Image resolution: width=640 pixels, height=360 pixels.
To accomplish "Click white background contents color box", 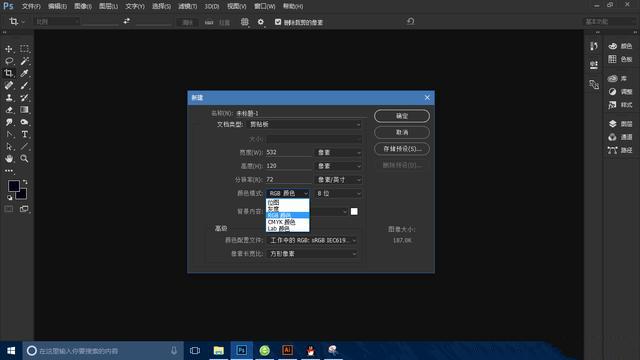I will 354,211.
